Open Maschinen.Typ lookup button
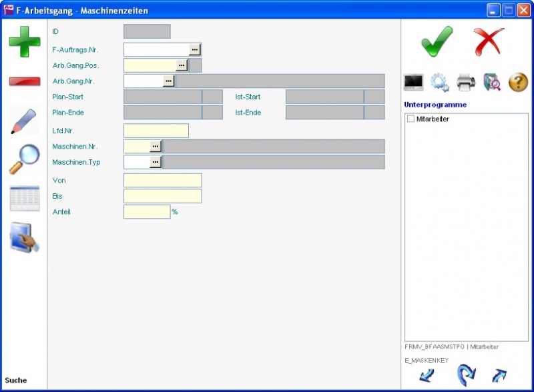Image resolution: width=534 pixels, height=392 pixels. [156, 162]
